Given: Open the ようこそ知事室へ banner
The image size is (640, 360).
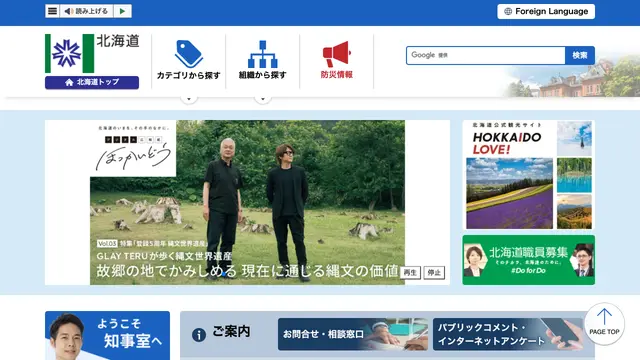Looking at the screenshot, I should pos(107,336).
